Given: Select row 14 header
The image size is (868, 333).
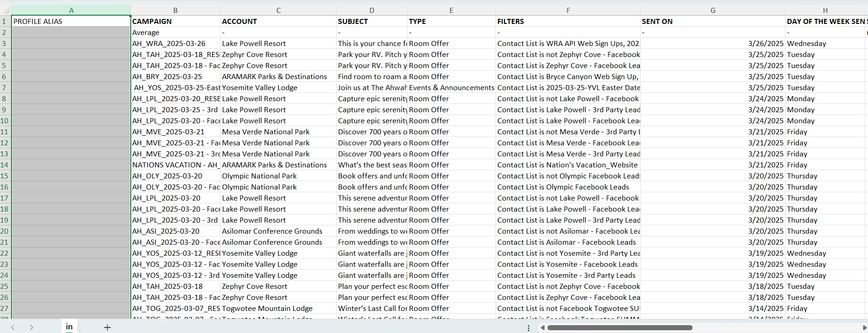Looking at the screenshot, I should point(6,165).
